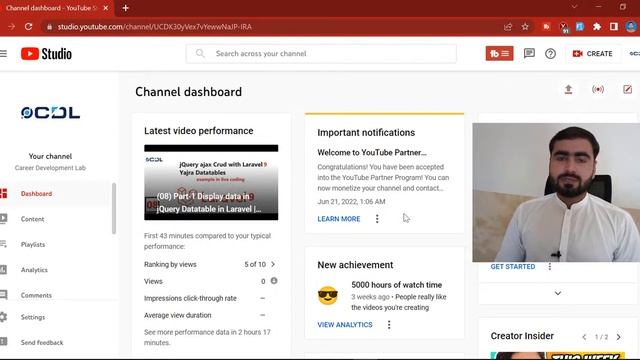The height and width of the screenshot is (360, 640).
Task: Open the send feedback speech icon in header
Action: [x=529, y=53]
